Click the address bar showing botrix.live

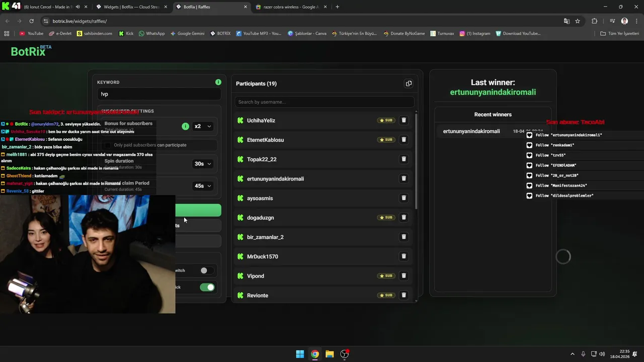click(x=302, y=21)
